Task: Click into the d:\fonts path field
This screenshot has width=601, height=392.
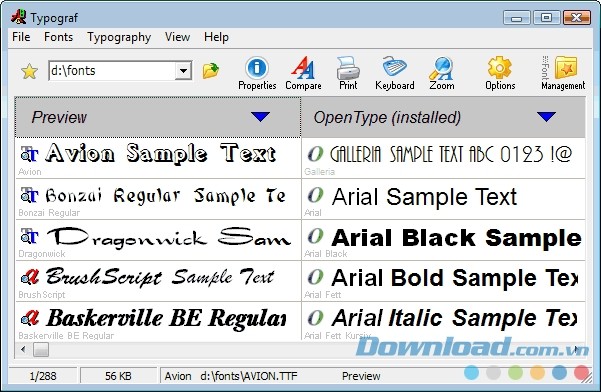Action: click(113, 71)
